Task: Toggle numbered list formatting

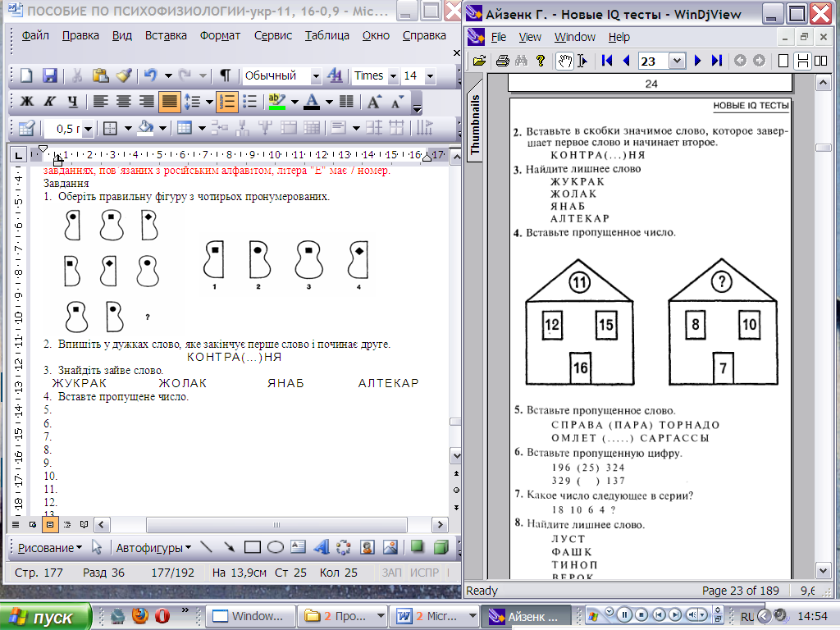Action: [227, 101]
